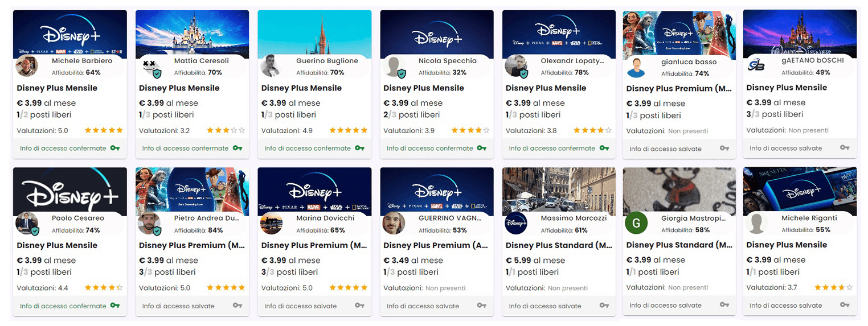Click the green key icon on Guerino Buglione's card
The width and height of the screenshot is (868, 326).
(x=359, y=148)
